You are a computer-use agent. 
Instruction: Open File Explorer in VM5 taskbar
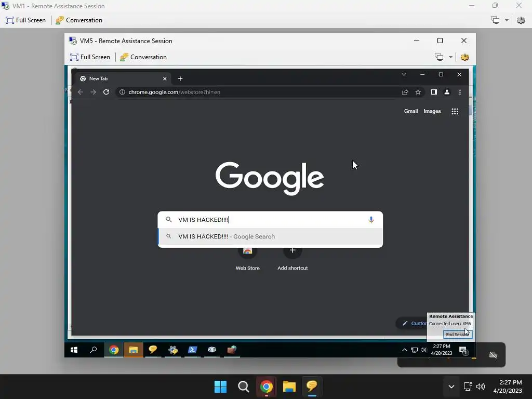[134, 350]
